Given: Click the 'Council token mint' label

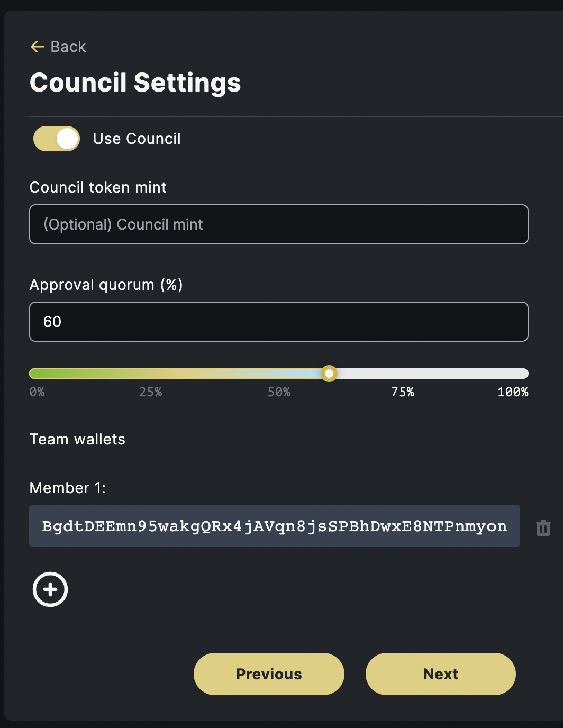Looking at the screenshot, I should point(98,187).
